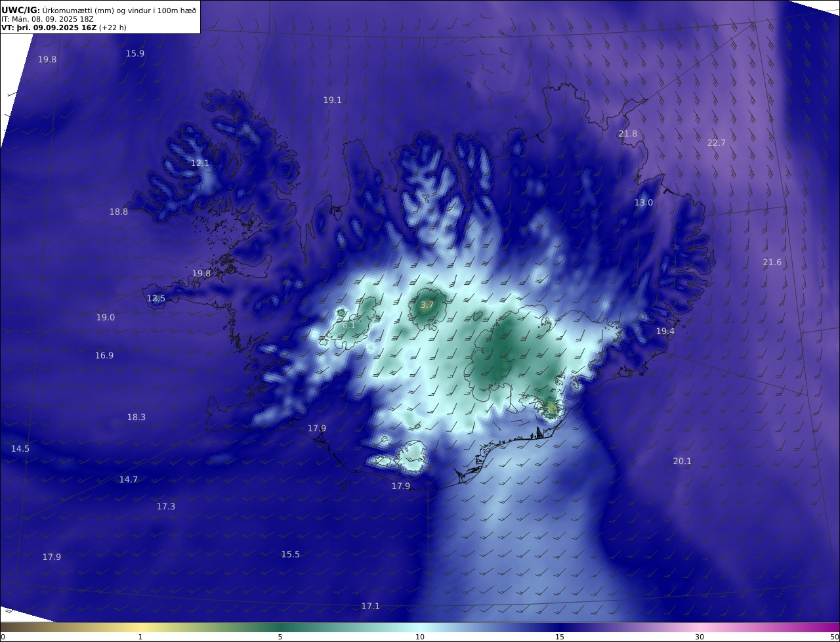Click the 19.0 value label
840x642 pixels.
point(106,317)
